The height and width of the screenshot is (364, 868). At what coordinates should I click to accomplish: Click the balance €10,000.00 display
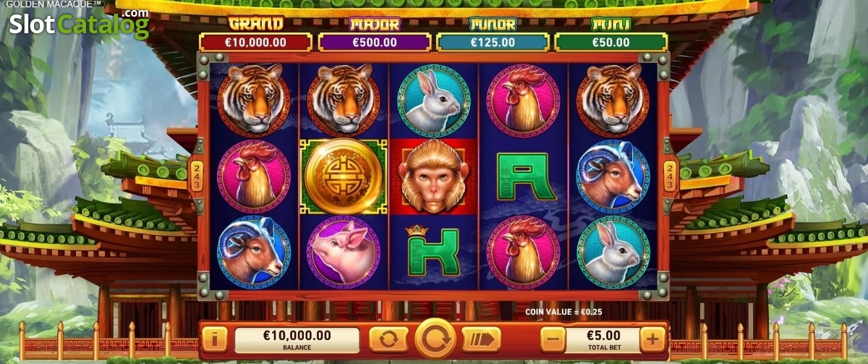(297, 339)
